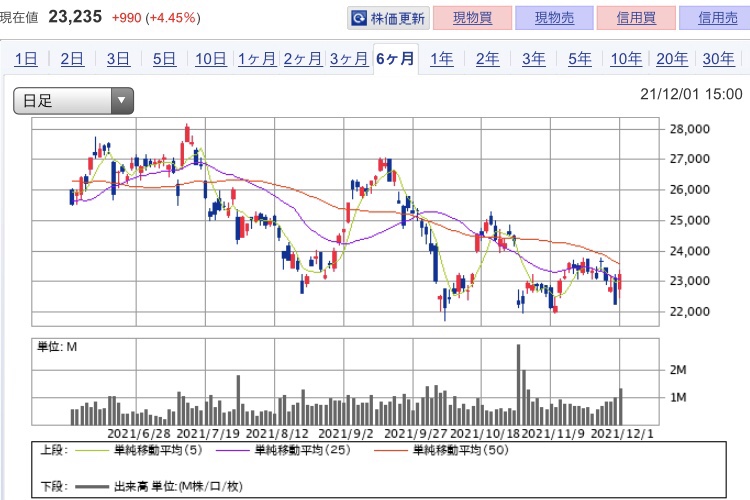Image resolution: width=750 pixels, height=500 pixels.
Task: Click the 2M volume axis label
Action: click(x=678, y=370)
